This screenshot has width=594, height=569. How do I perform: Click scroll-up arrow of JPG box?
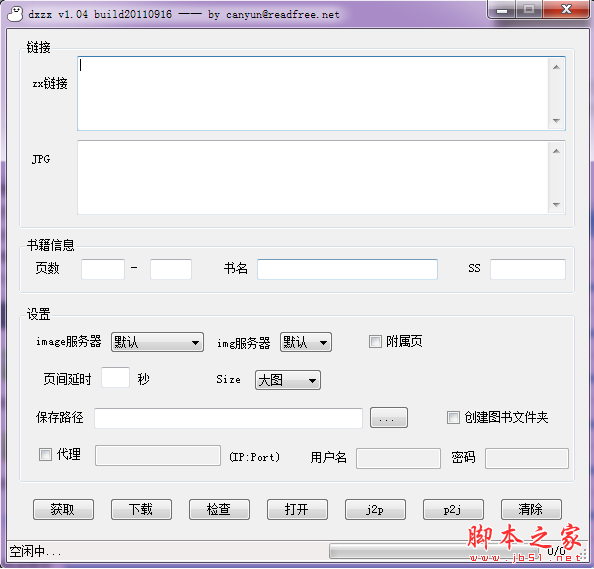556,151
